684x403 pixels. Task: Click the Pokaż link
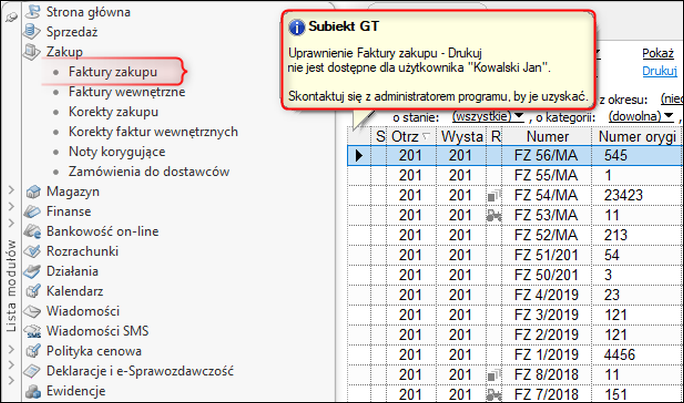658,52
